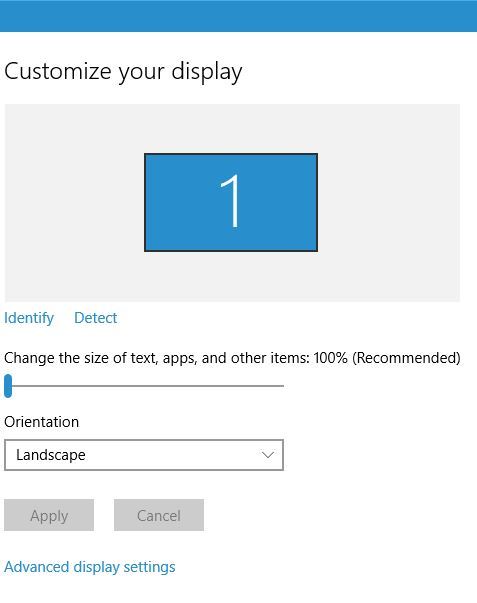Click empty gray area left of monitor 1

pyautogui.click(x=74, y=203)
